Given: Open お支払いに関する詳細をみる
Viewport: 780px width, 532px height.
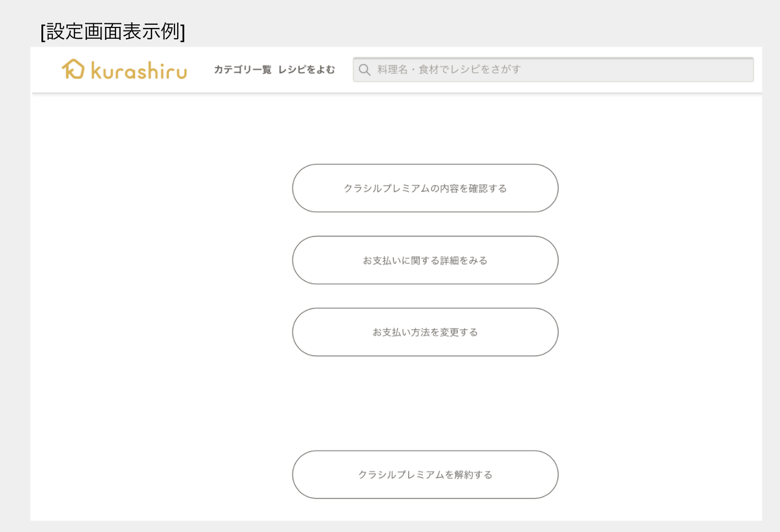Looking at the screenshot, I should [x=425, y=260].
